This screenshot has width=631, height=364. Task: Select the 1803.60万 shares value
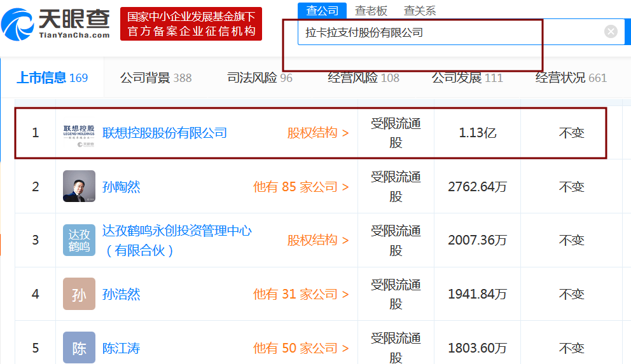[x=477, y=348]
